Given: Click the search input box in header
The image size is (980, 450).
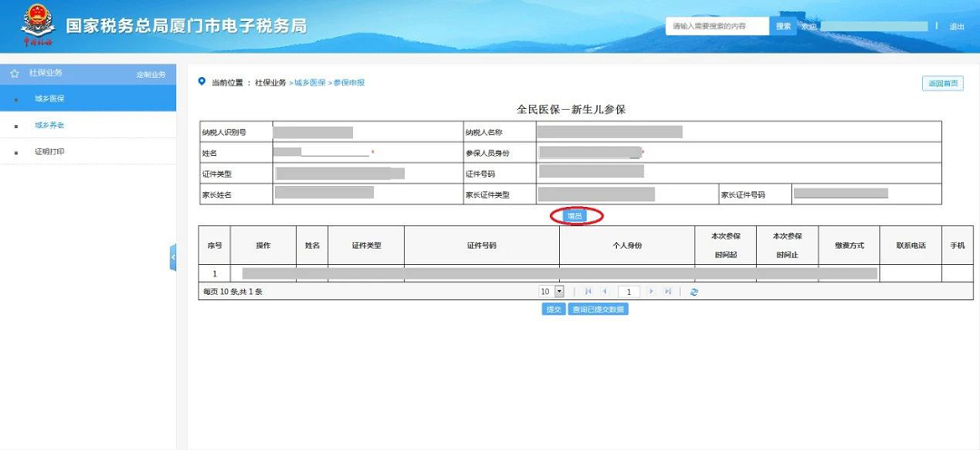Looking at the screenshot, I should click(717, 26).
